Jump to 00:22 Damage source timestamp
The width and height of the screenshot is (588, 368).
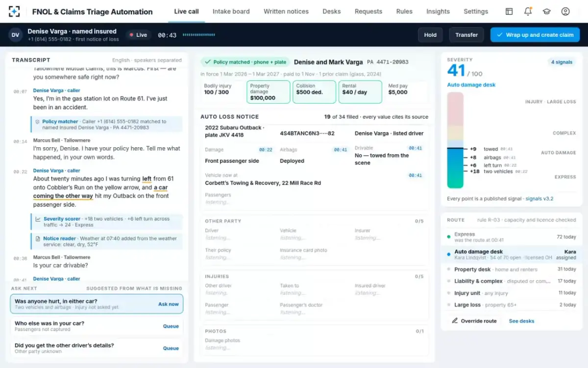pyautogui.click(x=266, y=150)
